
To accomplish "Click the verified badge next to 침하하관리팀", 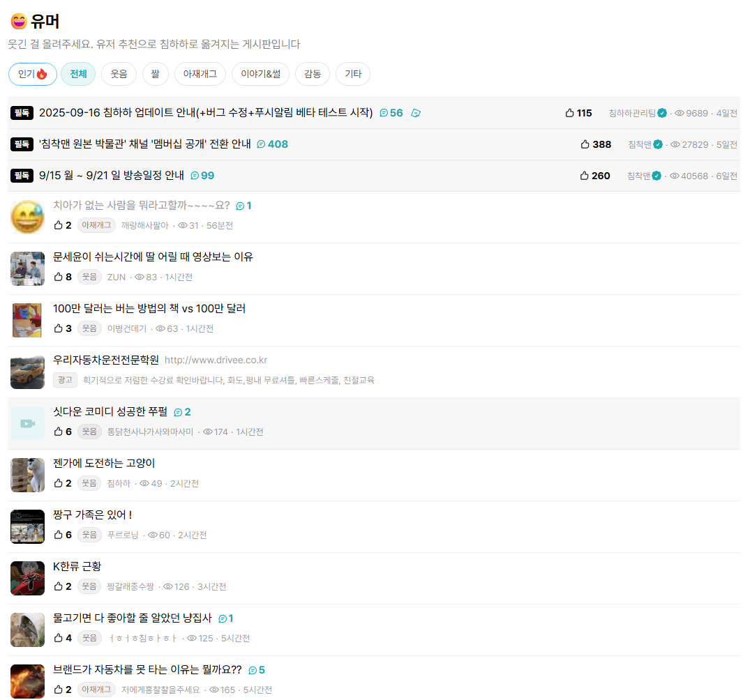I will pos(662,113).
